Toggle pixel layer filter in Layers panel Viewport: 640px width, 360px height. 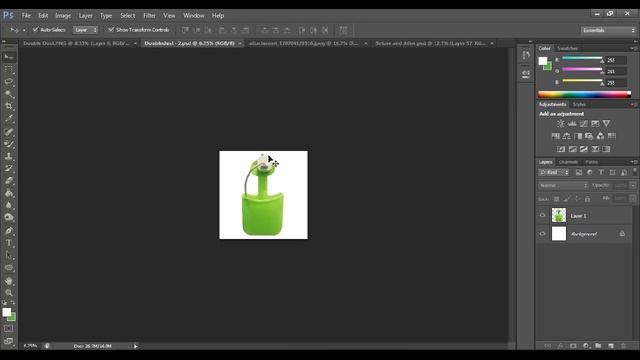579,173
